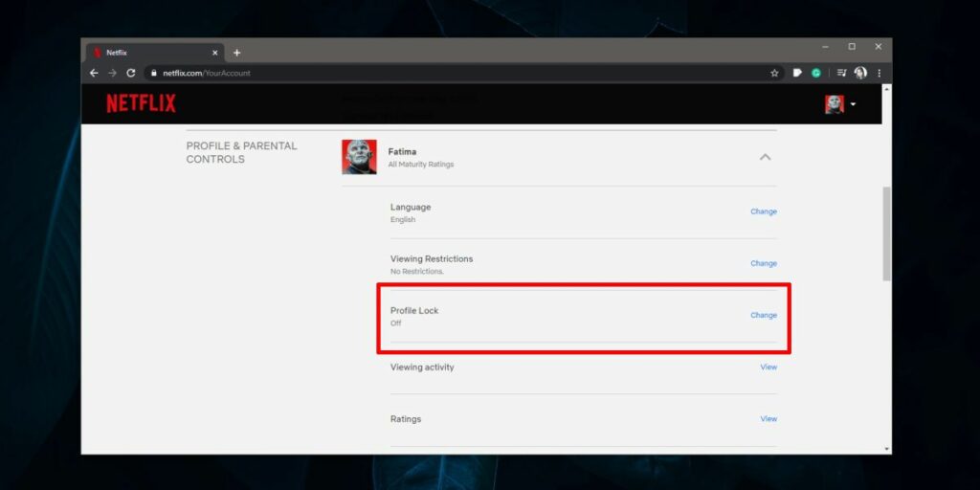Open the media control playlist icon
This screenshot has width=980, height=490.
[841, 73]
